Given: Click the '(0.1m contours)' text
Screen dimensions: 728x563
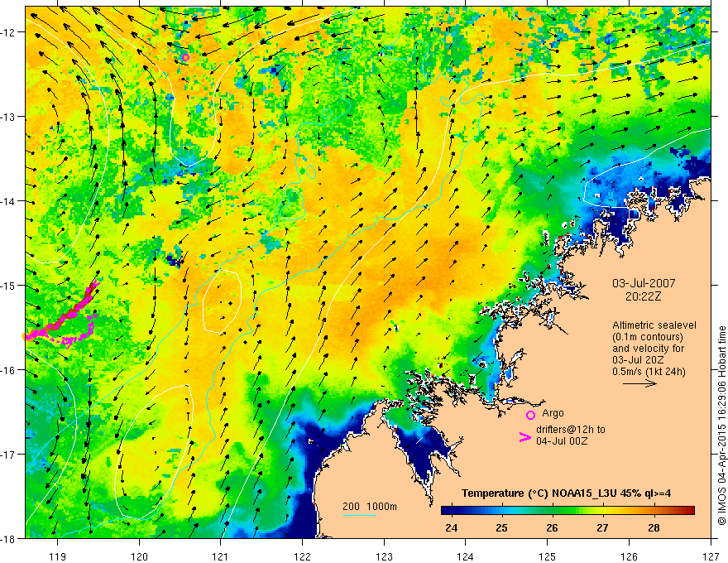Looking at the screenshot, I should (648, 337).
